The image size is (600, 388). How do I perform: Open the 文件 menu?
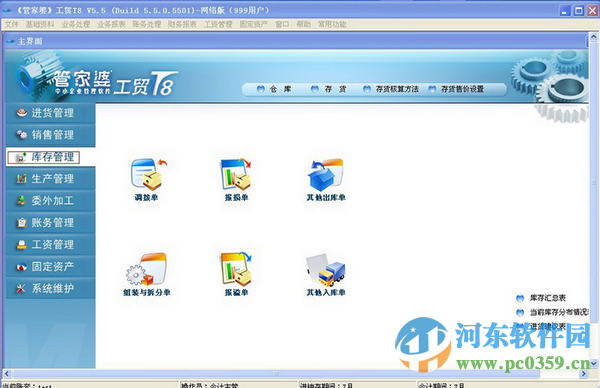11,24
